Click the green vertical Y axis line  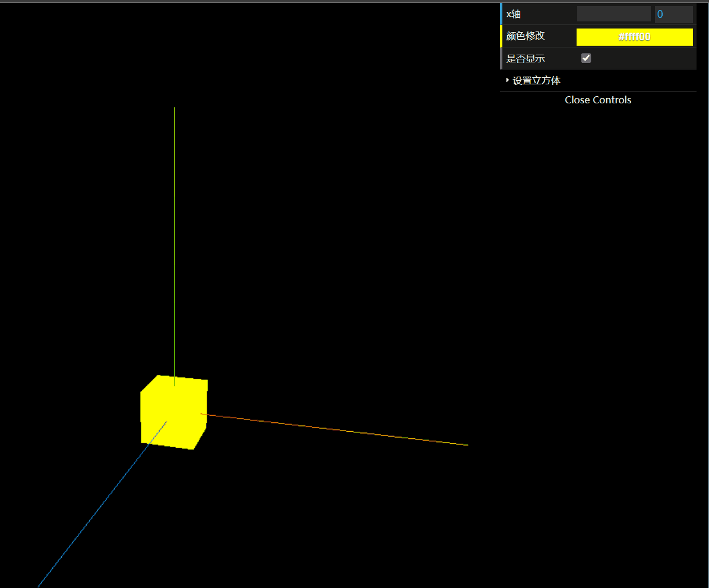point(174,238)
